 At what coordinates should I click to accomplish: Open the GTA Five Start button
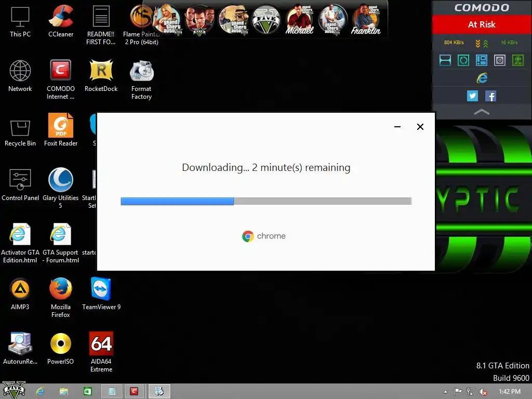click(x=14, y=390)
